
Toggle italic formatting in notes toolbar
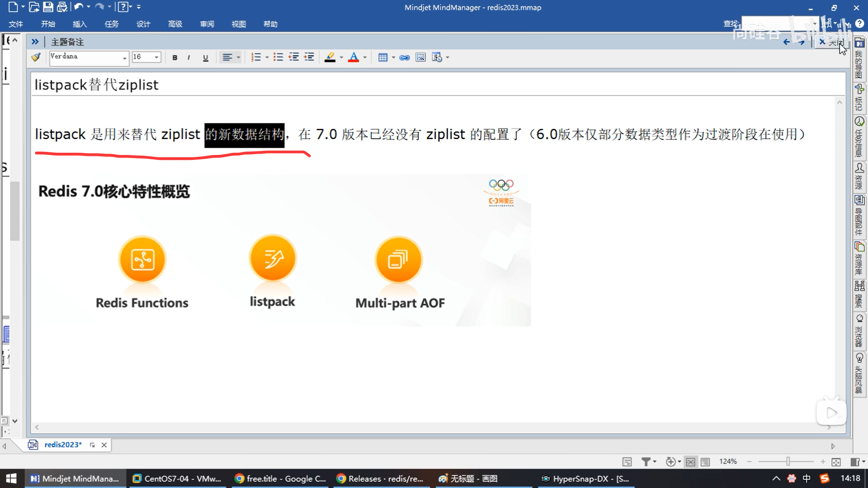pyautogui.click(x=189, y=57)
